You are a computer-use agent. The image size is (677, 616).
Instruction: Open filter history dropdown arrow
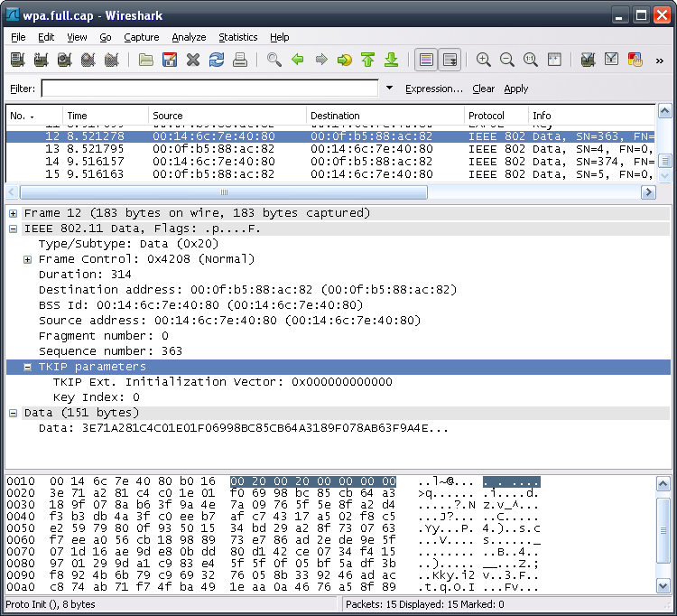[x=389, y=89]
